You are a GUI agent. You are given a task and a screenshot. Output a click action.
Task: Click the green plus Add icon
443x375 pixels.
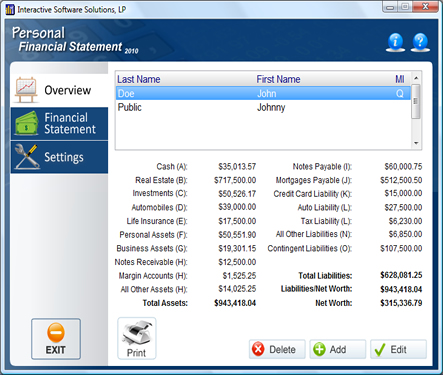319,349
